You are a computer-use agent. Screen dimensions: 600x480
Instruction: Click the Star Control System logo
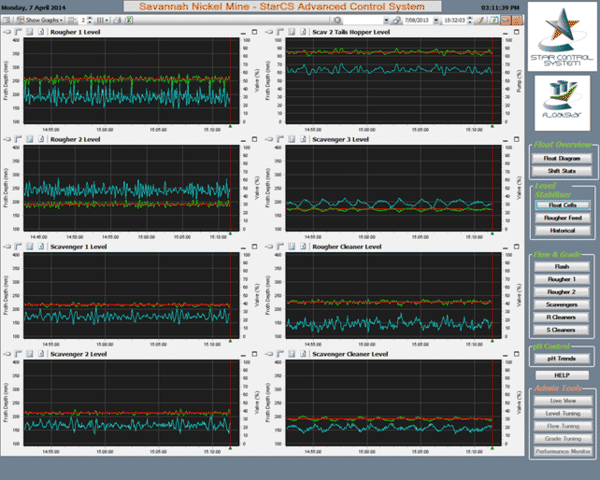[562, 37]
